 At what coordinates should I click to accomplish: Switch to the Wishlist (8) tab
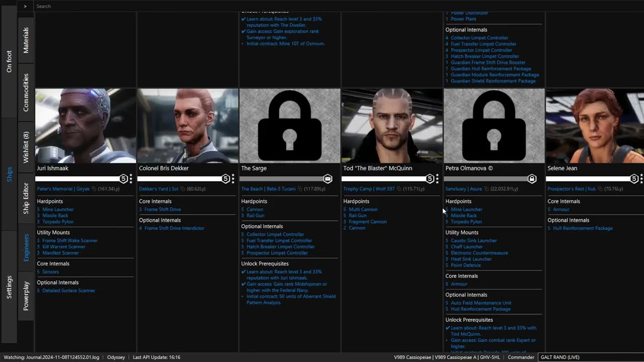tap(26, 147)
